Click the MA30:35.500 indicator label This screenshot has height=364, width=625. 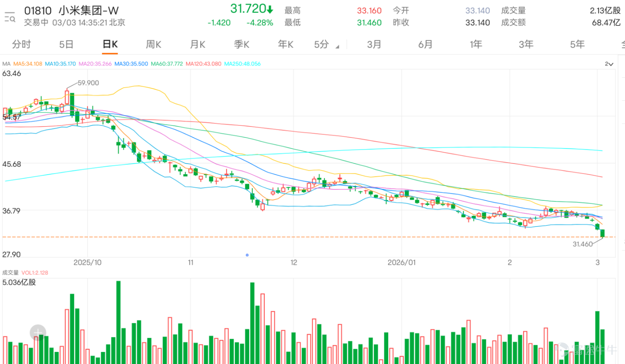point(131,64)
